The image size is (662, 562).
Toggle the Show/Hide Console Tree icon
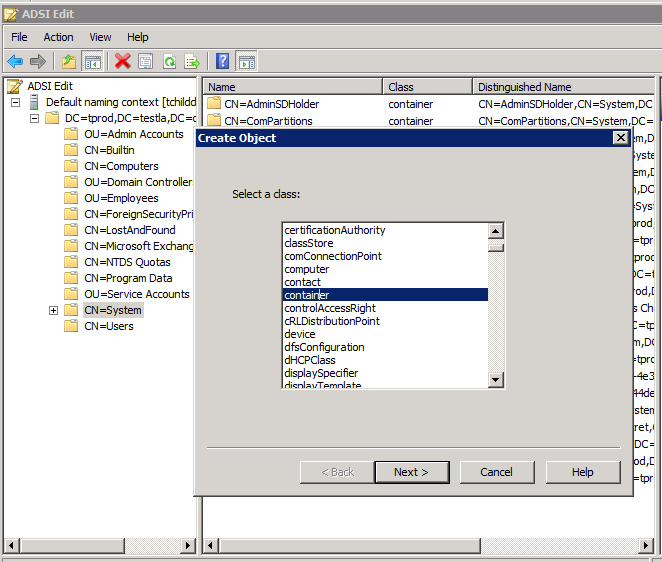click(x=92, y=62)
